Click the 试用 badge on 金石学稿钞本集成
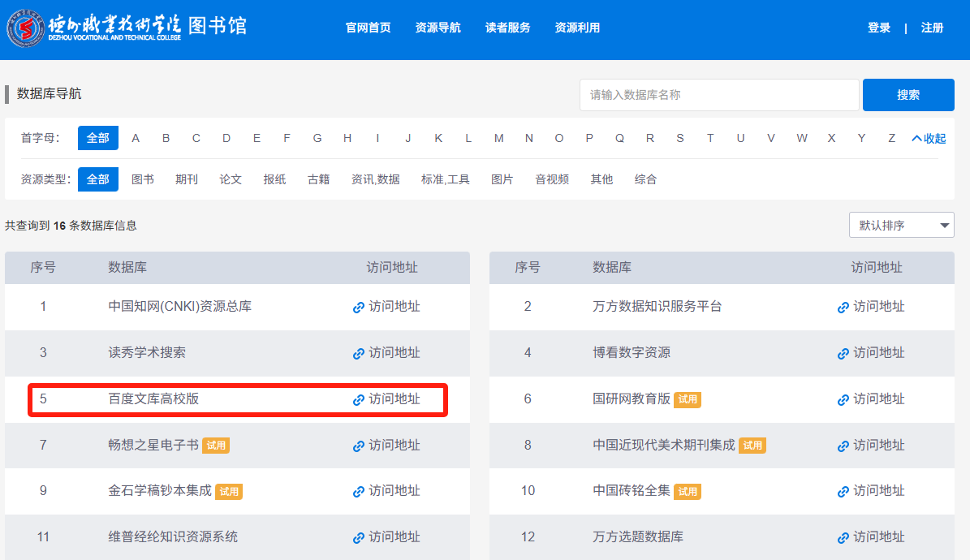Image resolution: width=970 pixels, height=560 pixels. 229,492
